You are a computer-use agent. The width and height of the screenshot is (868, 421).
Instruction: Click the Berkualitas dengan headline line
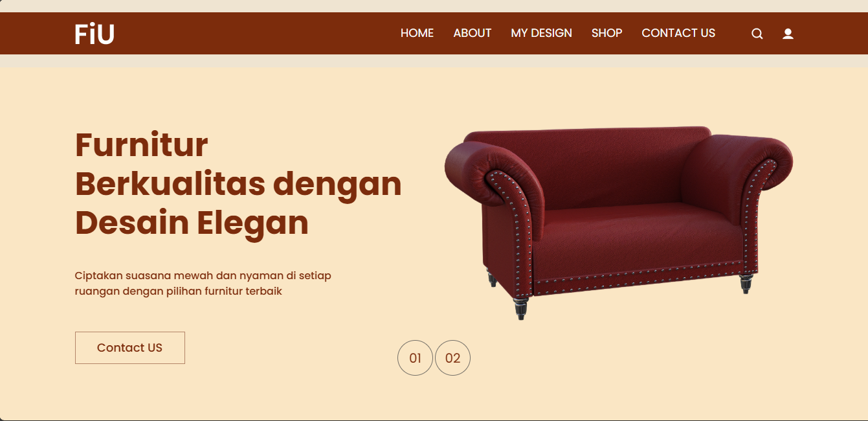coord(238,184)
